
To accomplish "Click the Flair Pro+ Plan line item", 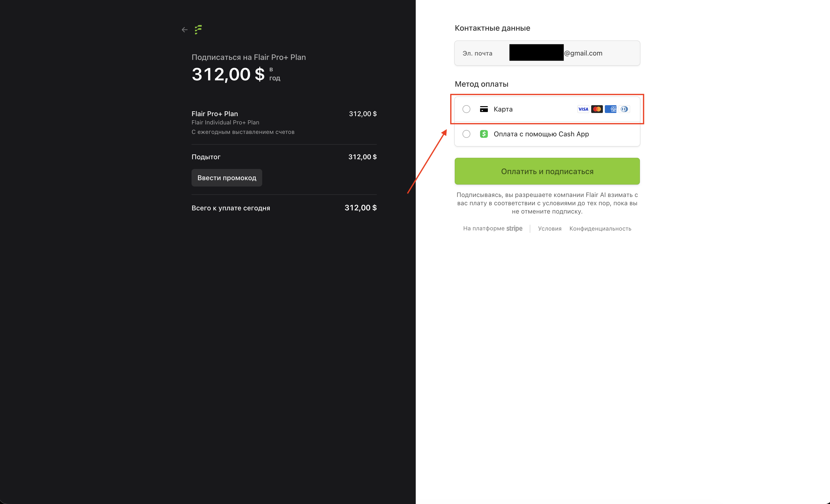I will tap(215, 114).
